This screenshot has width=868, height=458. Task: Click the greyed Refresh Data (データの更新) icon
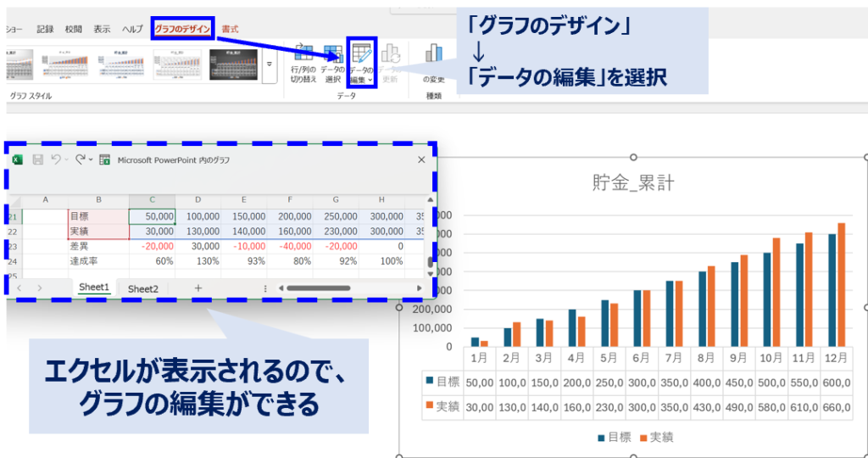pyautogui.click(x=390, y=53)
